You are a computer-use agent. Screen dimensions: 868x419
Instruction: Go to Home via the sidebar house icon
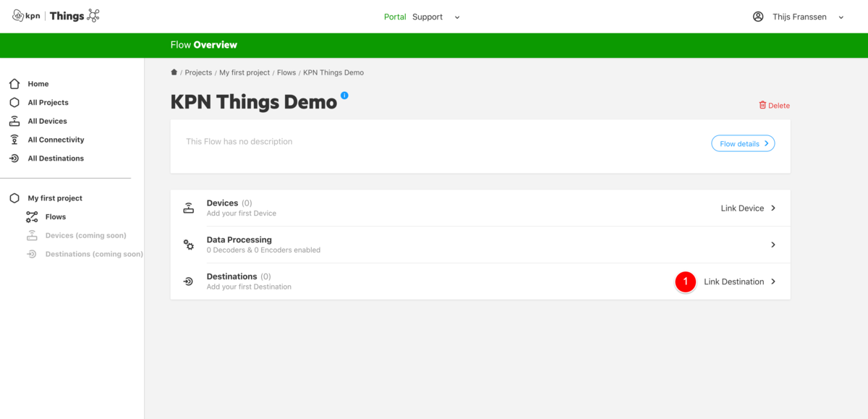(x=14, y=84)
